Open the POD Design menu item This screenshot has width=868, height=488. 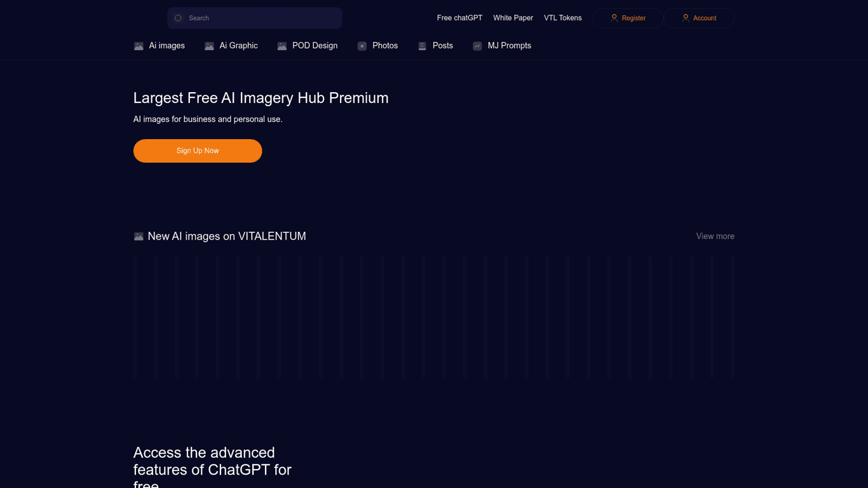(x=315, y=46)
